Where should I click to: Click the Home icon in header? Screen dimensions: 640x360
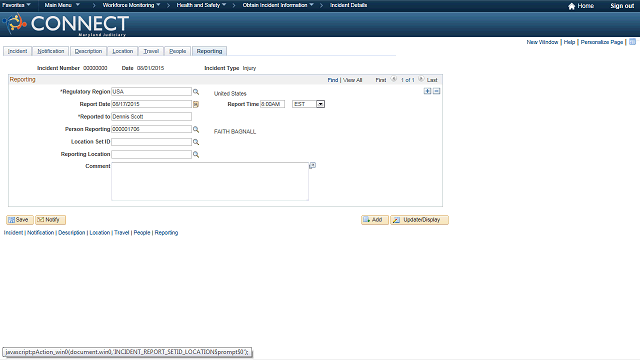pos(571,6)
